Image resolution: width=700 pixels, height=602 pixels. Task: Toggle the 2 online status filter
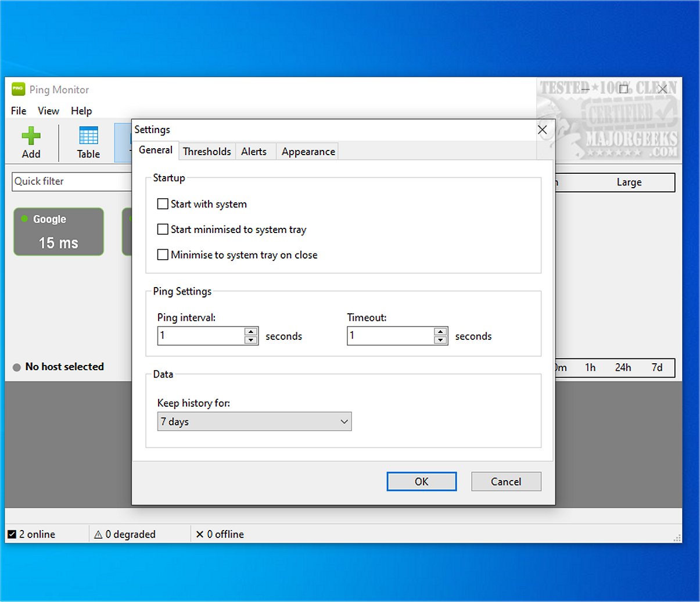coord(12,534)
